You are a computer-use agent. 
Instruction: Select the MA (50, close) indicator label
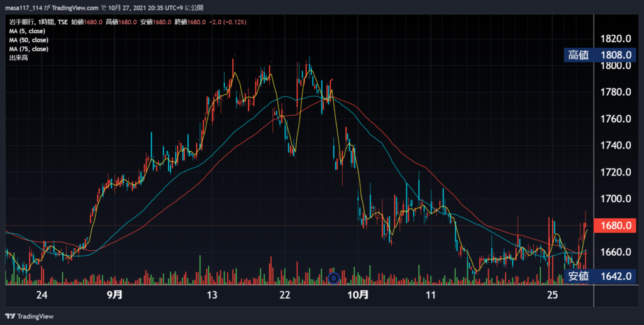point(29,40)
